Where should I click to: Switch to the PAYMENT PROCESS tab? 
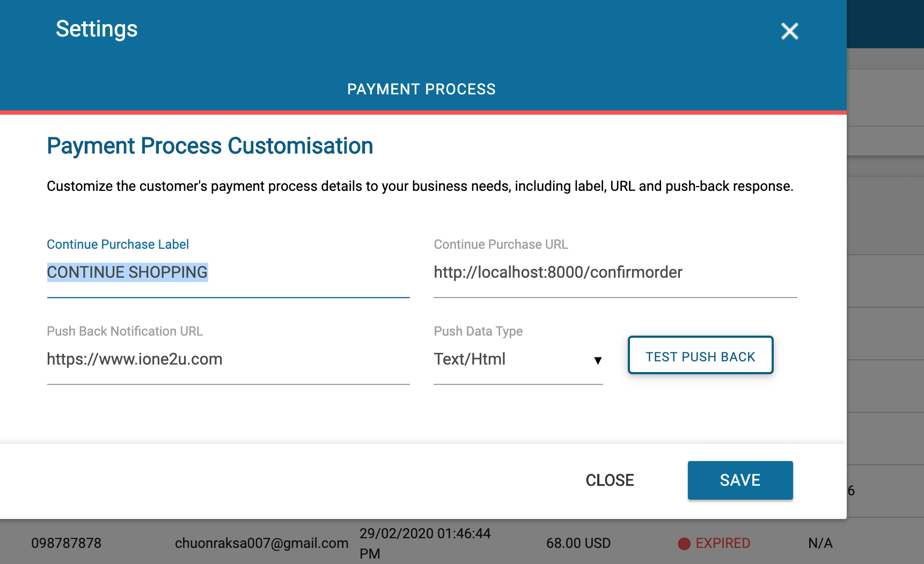(421, 89)
